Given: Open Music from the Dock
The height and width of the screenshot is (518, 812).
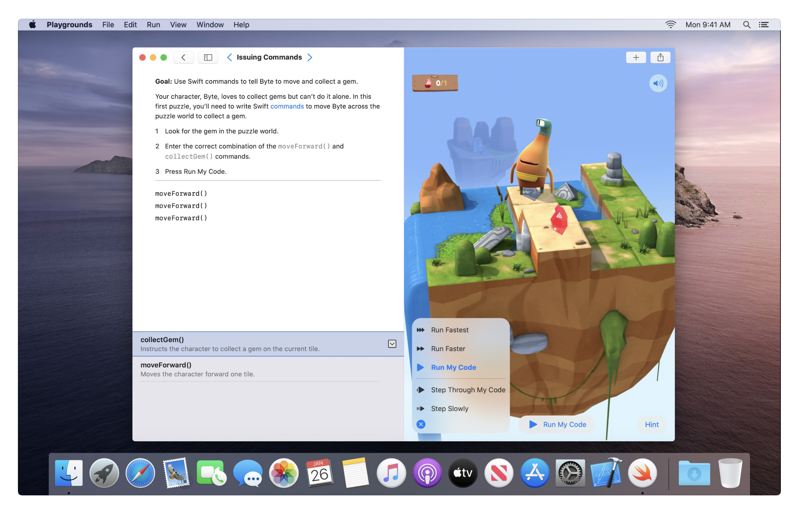Looking at the screenshot, I should coord(391,473).
